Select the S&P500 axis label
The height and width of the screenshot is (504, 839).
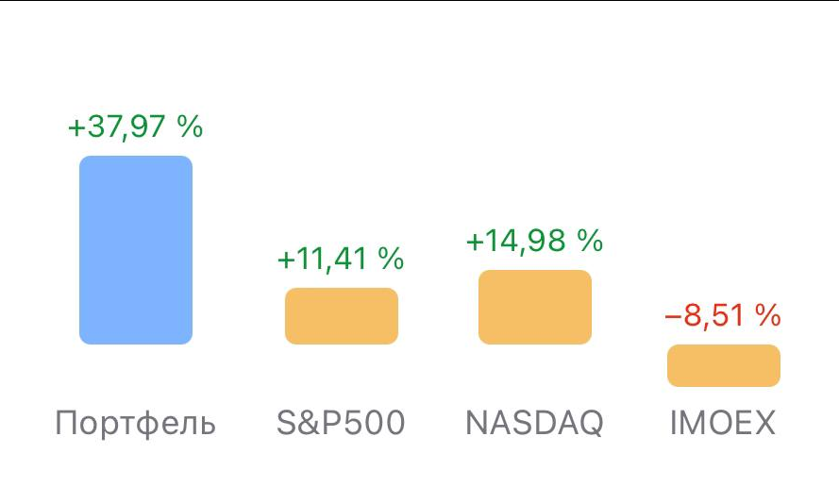[341, 423]
